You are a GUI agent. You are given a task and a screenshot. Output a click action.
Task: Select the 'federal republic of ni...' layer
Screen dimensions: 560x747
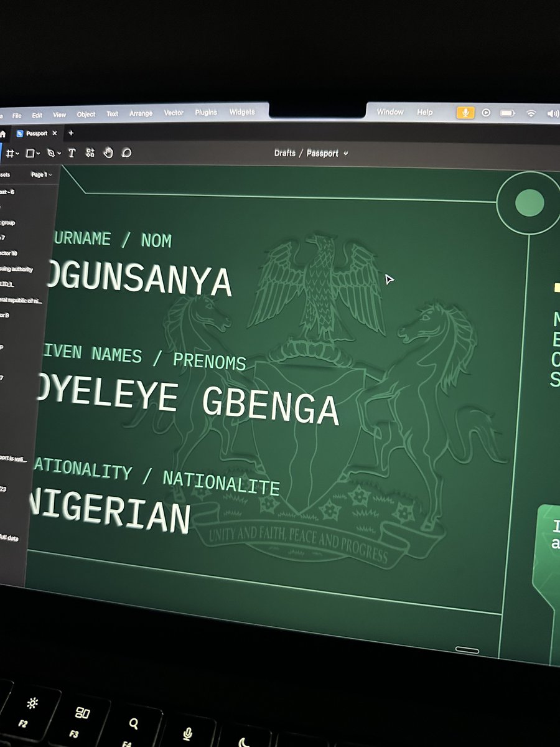coord(21,301)
